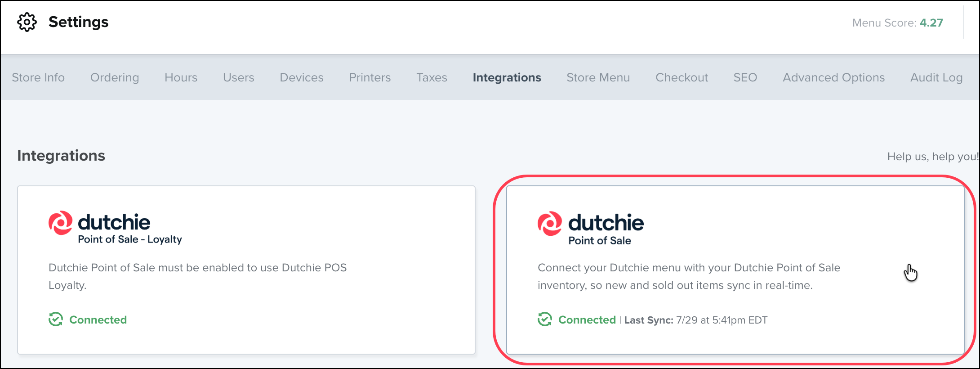Open the SEO tab
This screenshot has width=980, height=369.
click(x=745, y=77)
